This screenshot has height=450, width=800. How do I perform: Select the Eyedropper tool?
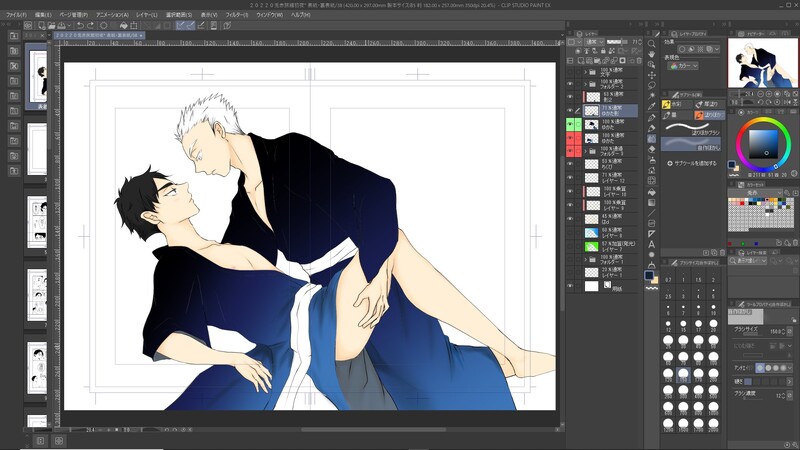[652, 106]
